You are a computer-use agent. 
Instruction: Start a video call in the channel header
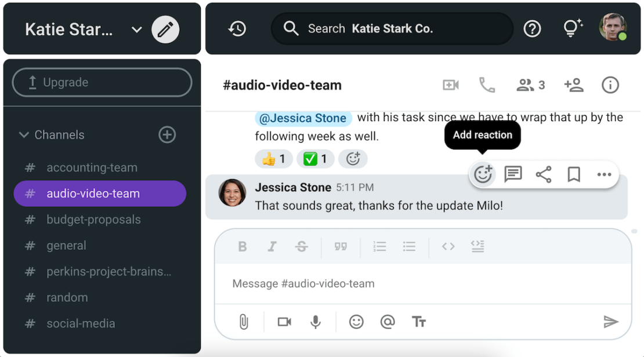pos(450,85)
